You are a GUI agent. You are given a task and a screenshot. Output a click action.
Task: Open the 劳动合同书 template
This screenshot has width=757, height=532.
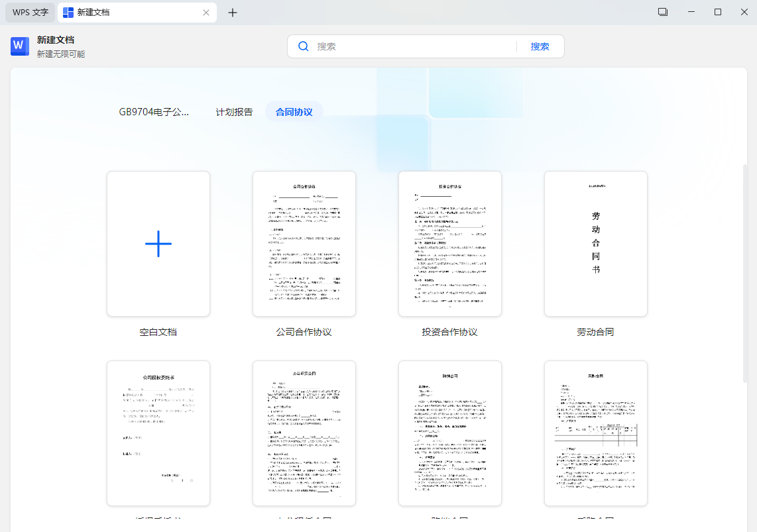click(595, 243)
